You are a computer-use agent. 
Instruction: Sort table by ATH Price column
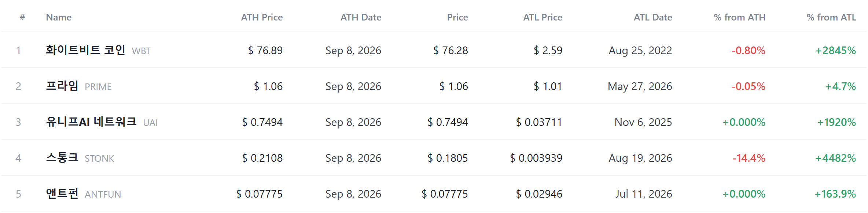click(262, 17)
